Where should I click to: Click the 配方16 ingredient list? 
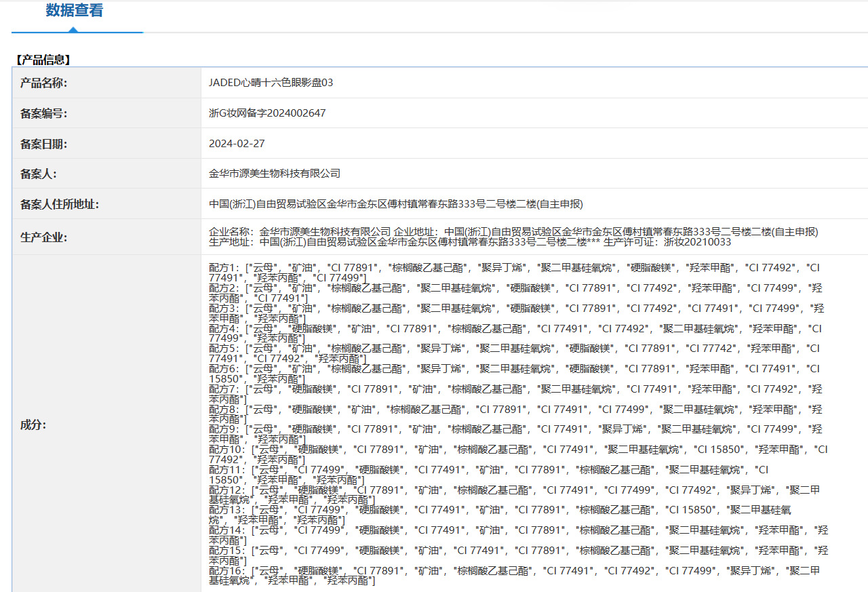[515, 576]
